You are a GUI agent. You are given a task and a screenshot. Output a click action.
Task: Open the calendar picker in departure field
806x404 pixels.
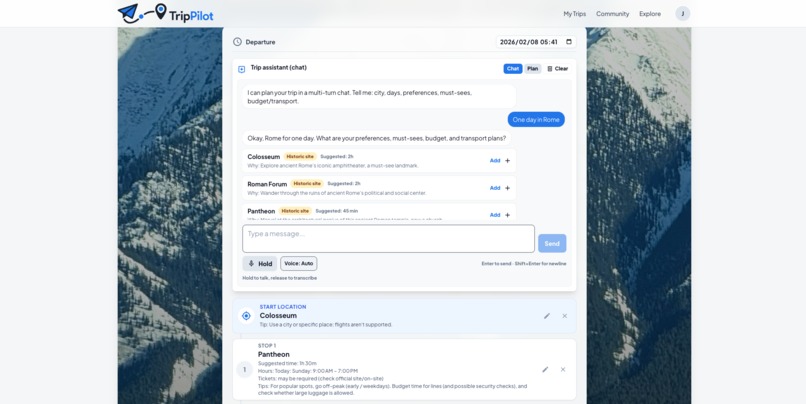(x=569, y=42)
